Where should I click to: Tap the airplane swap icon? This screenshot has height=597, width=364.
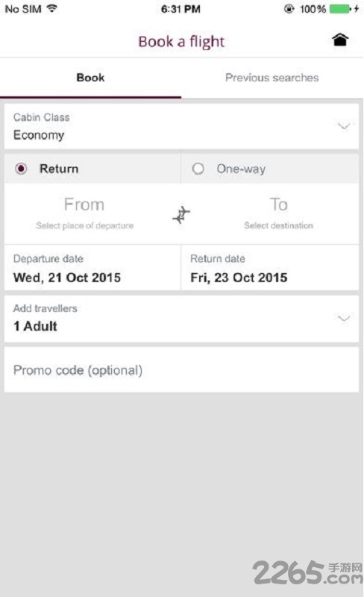coord(181,215)
